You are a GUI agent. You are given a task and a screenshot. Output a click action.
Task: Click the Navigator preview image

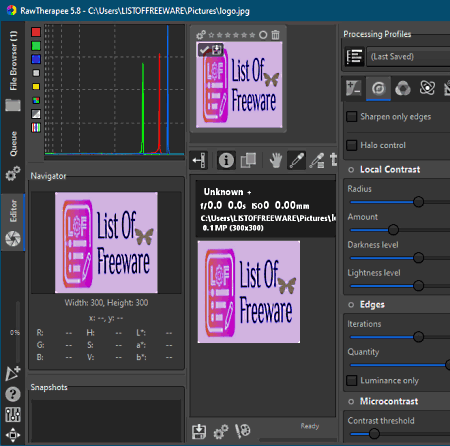click(106, 243)
